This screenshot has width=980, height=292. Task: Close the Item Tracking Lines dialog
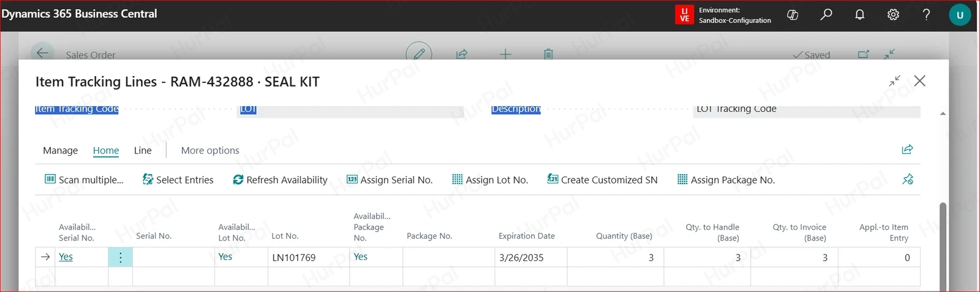tap(919, 80)
